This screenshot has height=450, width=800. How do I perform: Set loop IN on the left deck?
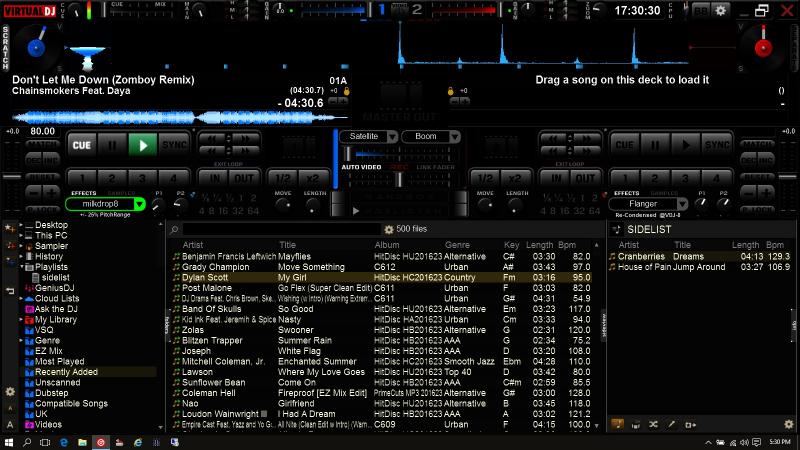[x=215, y=178]
